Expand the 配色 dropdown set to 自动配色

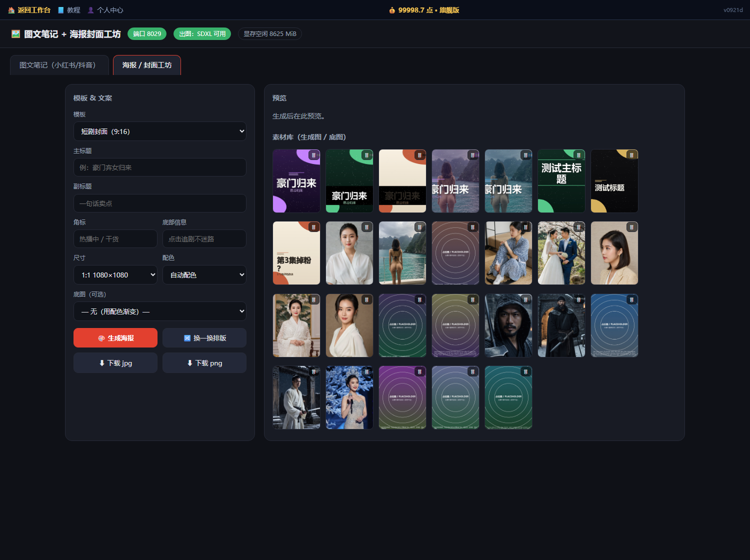204,275
